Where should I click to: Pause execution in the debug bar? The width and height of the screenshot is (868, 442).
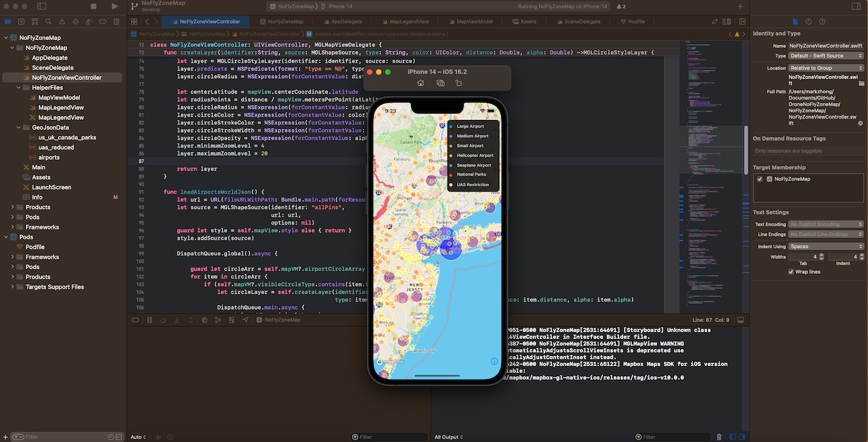click(x=149, y=320)
